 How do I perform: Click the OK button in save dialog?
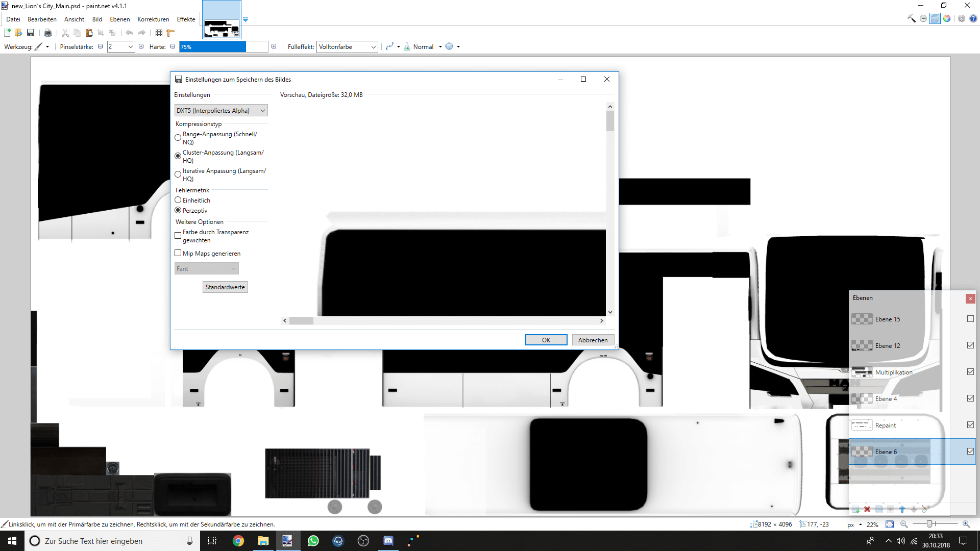[546, 340]
